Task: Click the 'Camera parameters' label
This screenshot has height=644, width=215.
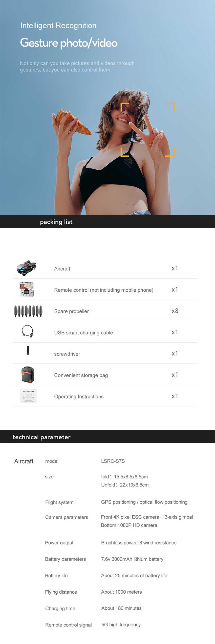Action: (67, 517)
